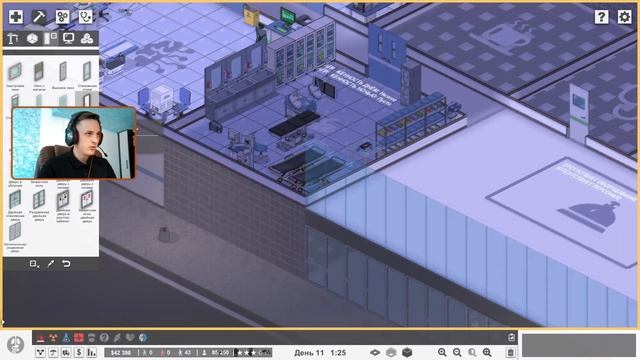Open the stethoscope staff menu
Viewport: 640px width, 360px height.
pyautogui.click(x=86, y=17)
